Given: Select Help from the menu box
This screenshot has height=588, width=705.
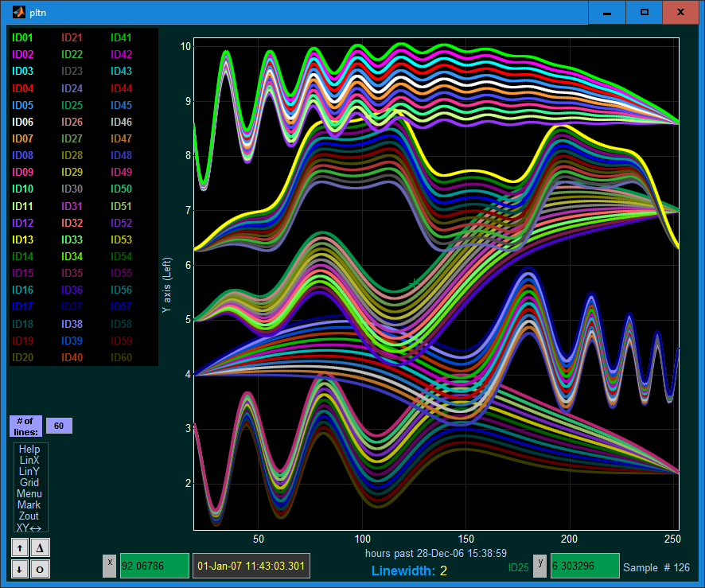Looking at the screenshot, I should [x=29, y=449].
